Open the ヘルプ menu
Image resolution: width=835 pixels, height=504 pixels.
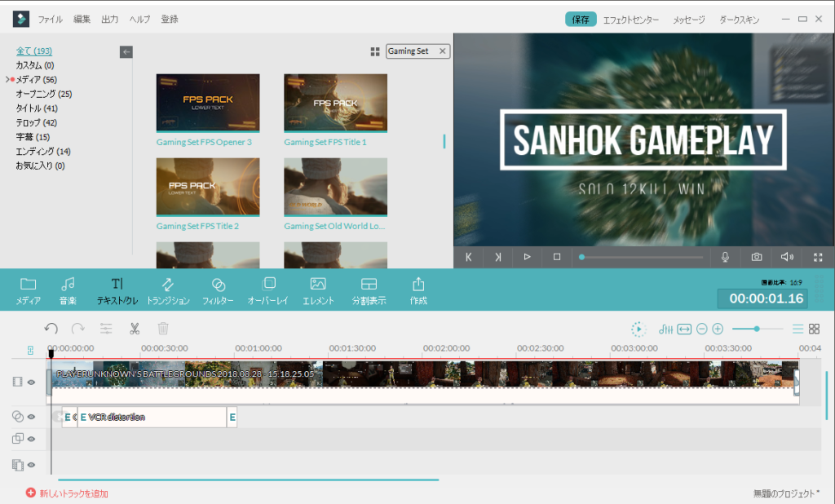pos(139,20)
